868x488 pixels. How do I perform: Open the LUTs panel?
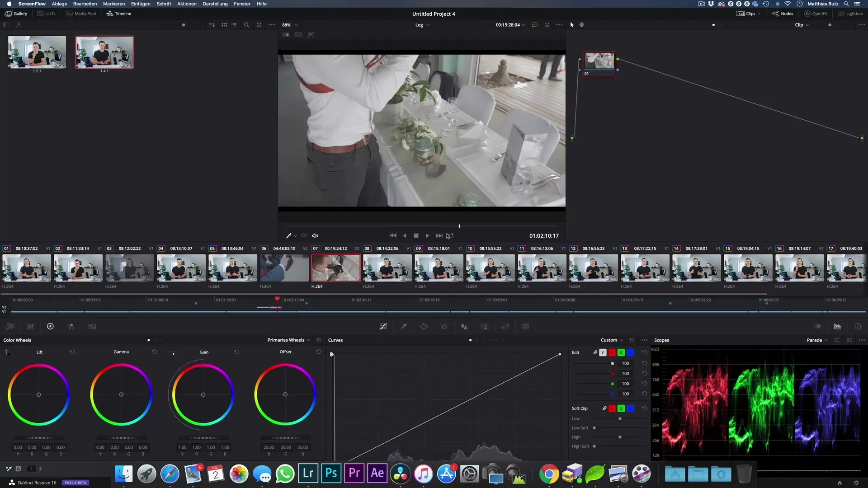point(46,14)
